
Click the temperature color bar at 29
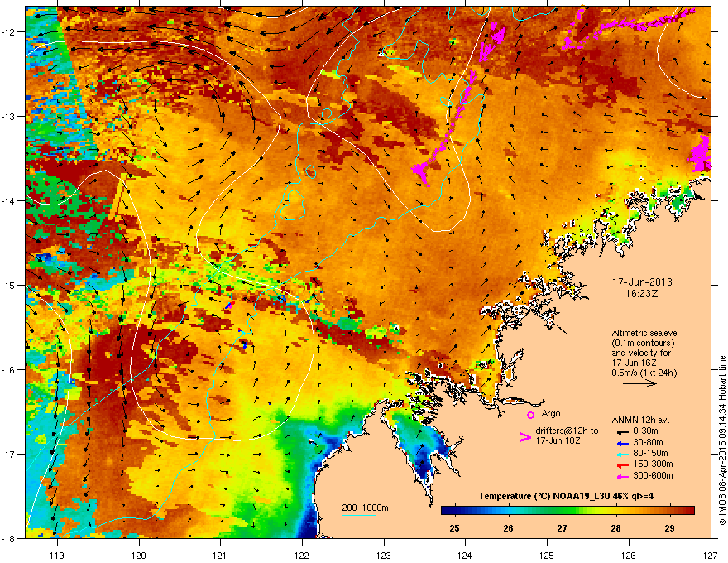point(669,510)
